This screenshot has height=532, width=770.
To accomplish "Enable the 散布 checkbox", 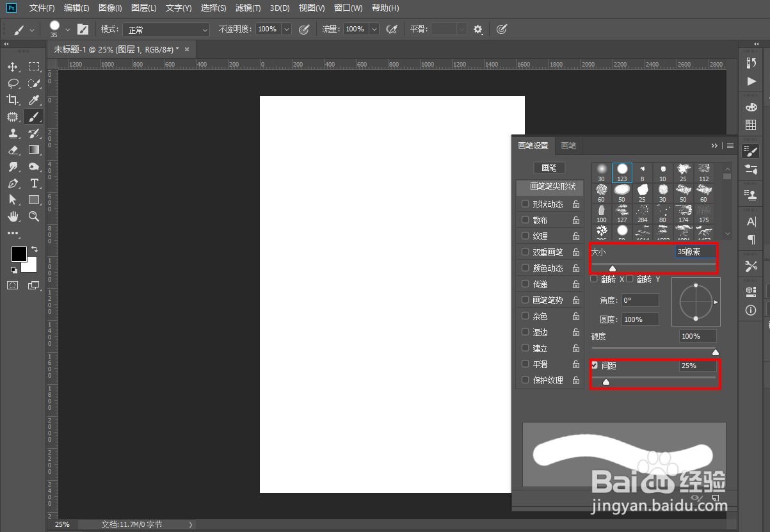I will point(525,220).
